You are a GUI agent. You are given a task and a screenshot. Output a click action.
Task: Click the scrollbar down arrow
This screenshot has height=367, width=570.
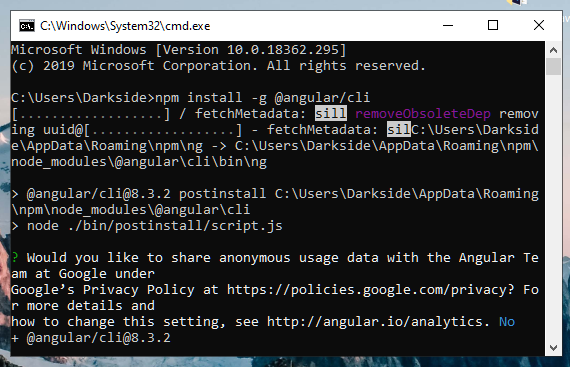tap(553, 348)
